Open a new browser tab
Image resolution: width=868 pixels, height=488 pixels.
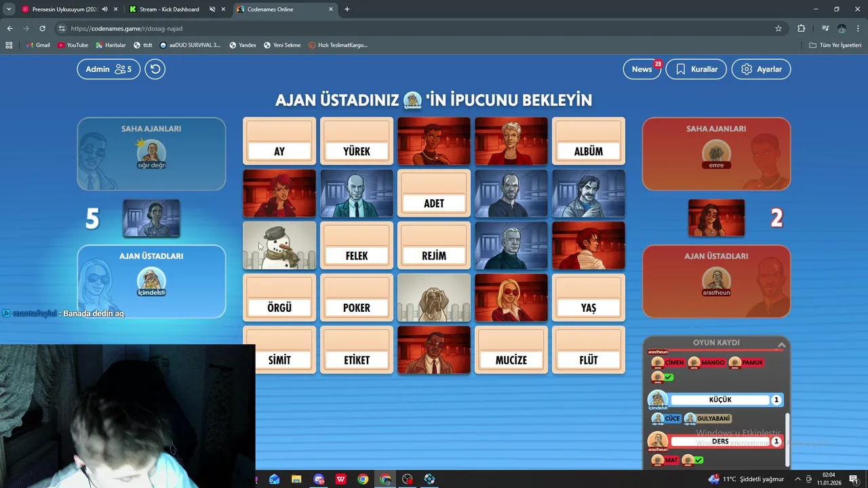click(x=347, y=9)
